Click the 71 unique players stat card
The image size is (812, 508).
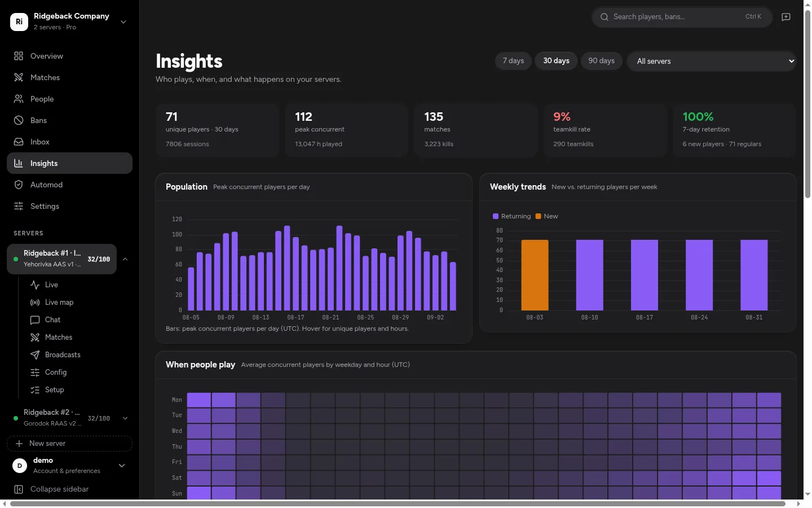click(x=217, y=130)
